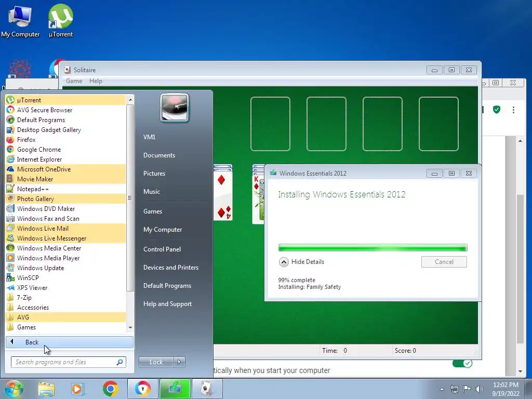Expand the Accessories folder
Screen dimensions: 532x399
[65, 307]
